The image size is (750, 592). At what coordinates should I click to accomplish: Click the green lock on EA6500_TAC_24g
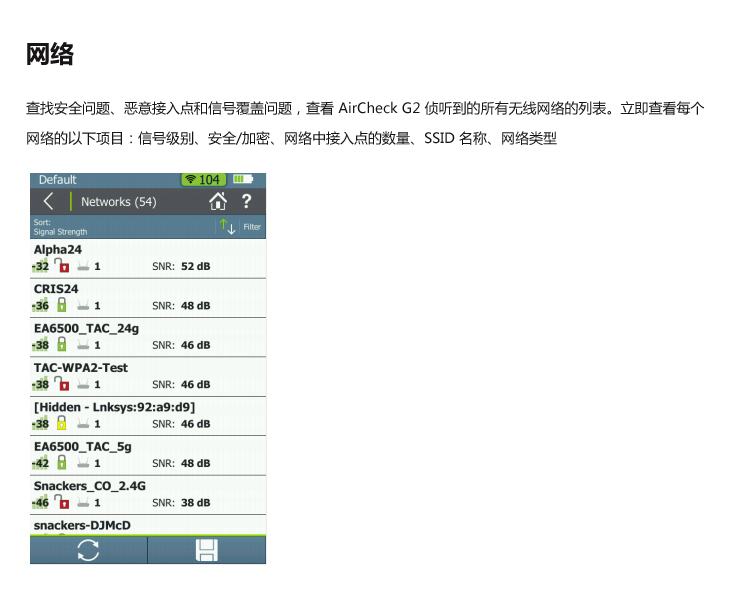(62, 343)
